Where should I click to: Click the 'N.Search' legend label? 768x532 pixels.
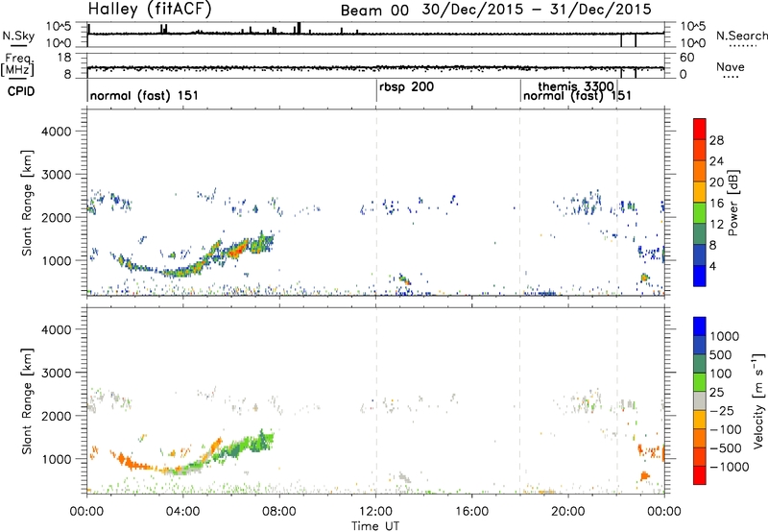click(741, 36)
